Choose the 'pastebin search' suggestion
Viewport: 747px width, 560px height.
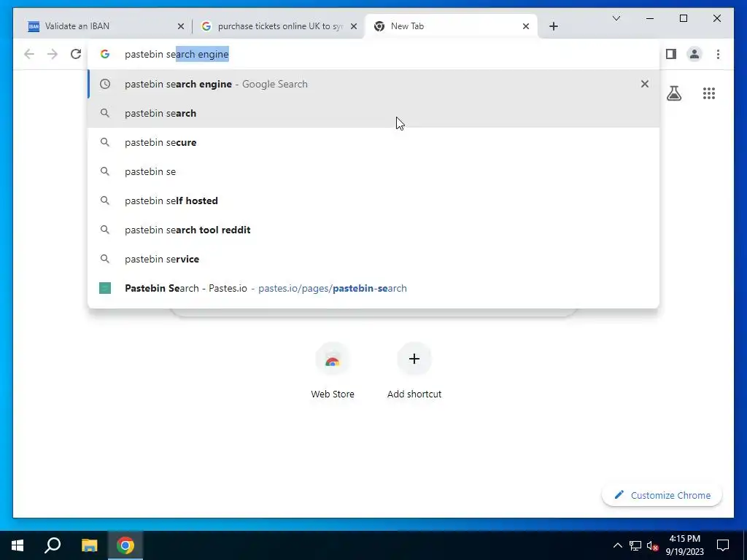point(373,113)
